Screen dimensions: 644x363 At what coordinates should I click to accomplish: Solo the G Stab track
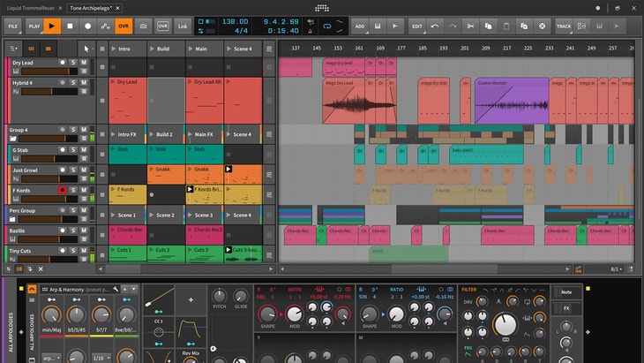click(x=73, y=149)
